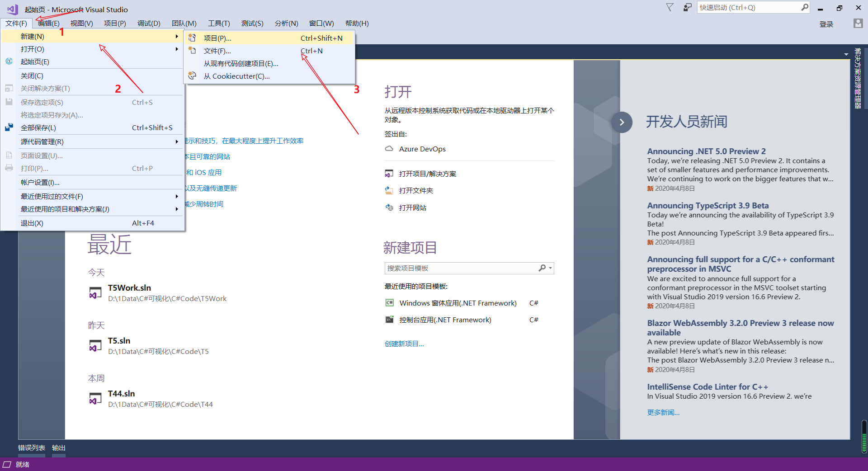Open the Blazor WebAssembly 3.2.0 Preview 3 article
The image size is (868, 471).
[x=740, y=328]
